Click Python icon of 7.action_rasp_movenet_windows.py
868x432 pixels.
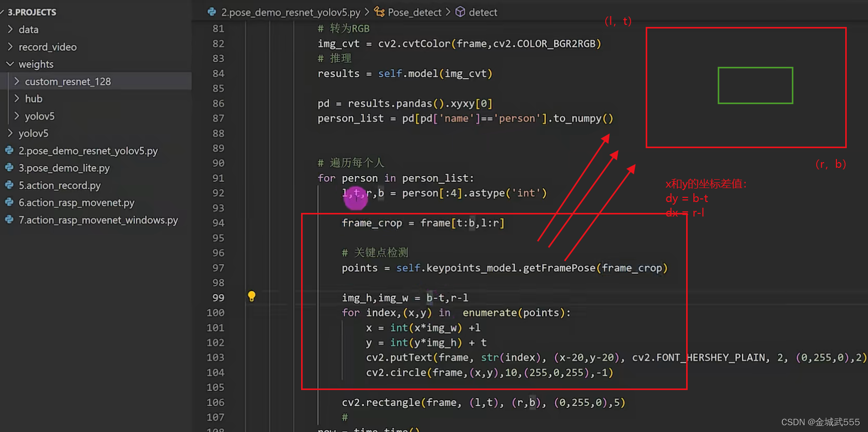click(x=9, y=220)
